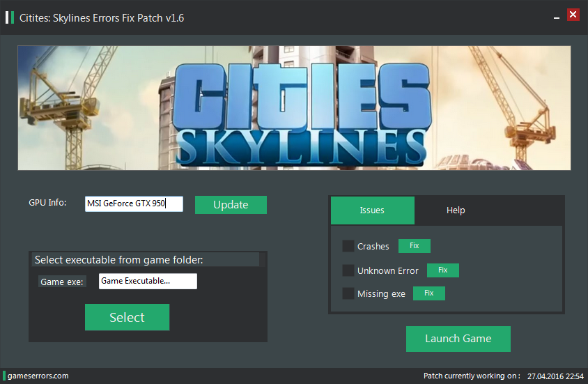Screen dimensions: 588x384
Task: Focus the GPU Info text field
Action: click(x=134, y=203)
